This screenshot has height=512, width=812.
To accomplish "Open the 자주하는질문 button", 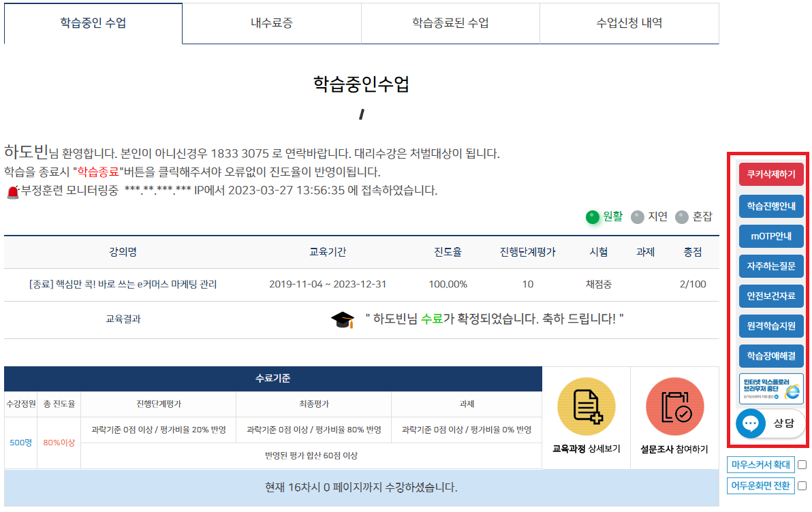I will 771,266.
